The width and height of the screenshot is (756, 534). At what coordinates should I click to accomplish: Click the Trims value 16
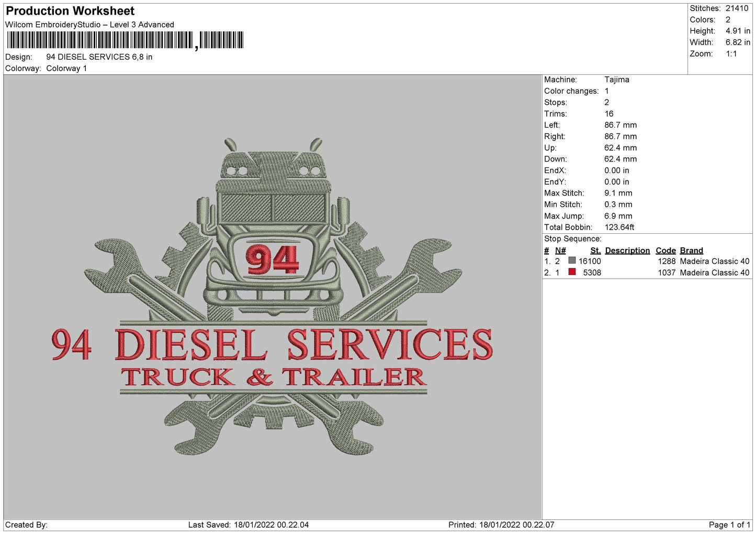[x=609, y=114]
